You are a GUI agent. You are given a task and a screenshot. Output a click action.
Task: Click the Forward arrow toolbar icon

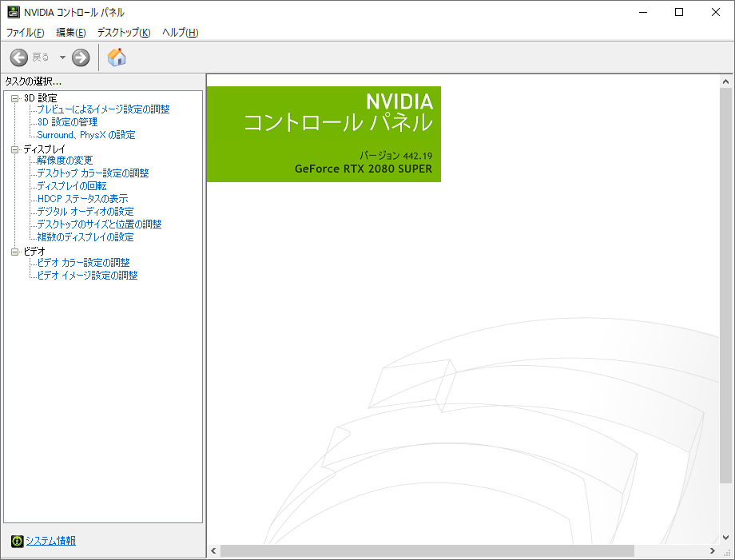coord(81,58)
